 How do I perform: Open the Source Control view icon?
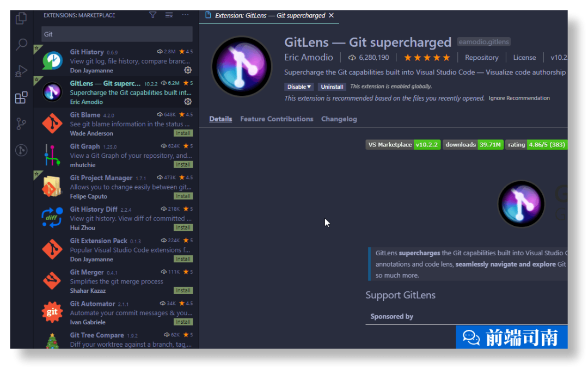click(21, 124)
